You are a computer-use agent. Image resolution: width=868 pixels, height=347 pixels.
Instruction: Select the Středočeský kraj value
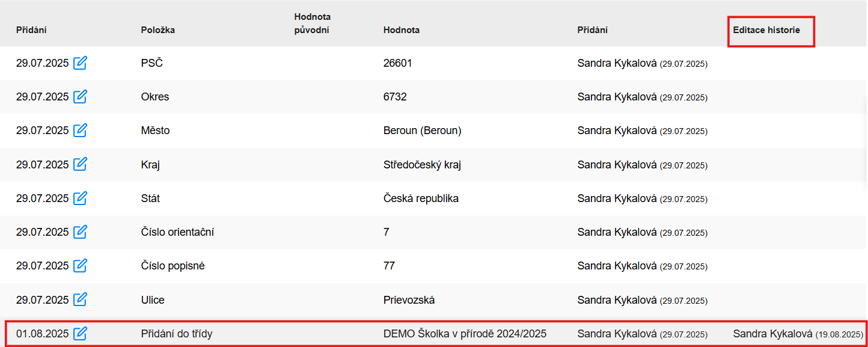click(422, 164)
